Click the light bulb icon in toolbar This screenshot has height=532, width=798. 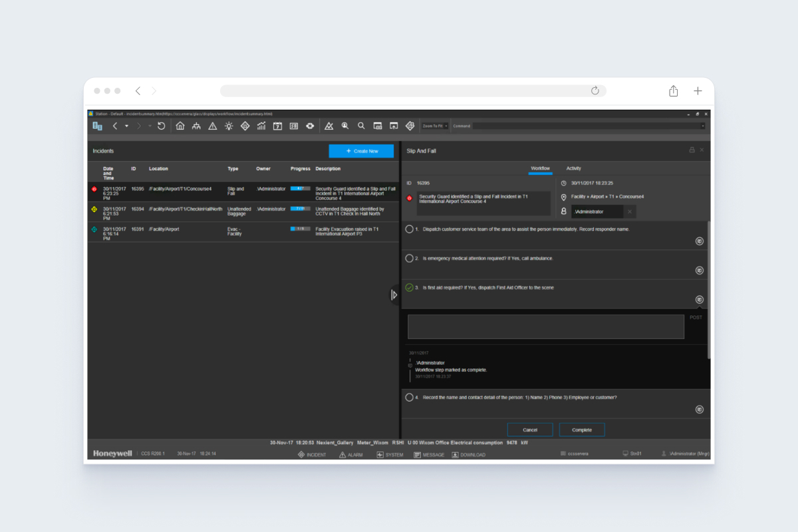tap(229, 126)
